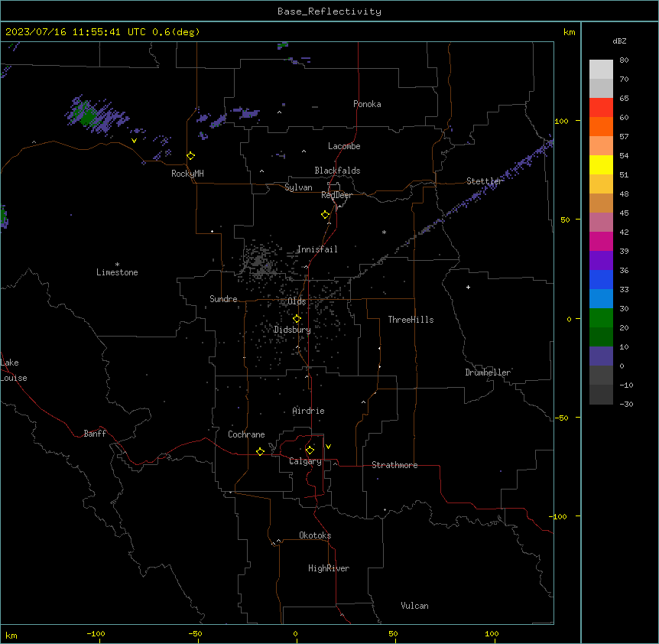Click the yellow station marker near RedDeer

point(326,215)
